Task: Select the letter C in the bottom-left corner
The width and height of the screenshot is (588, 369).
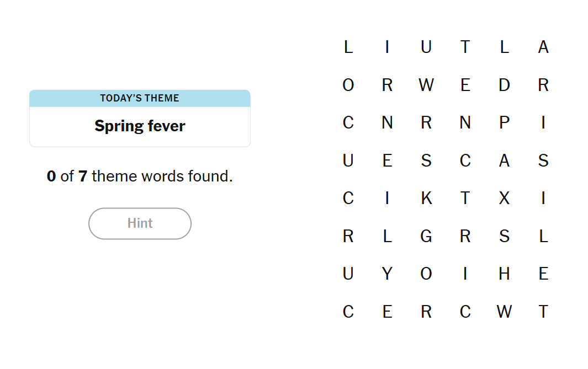Action: (x=348, y=311)
